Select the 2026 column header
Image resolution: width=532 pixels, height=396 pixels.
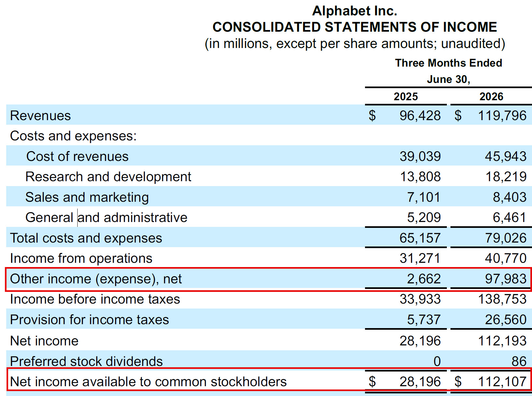tap(491, 97)
